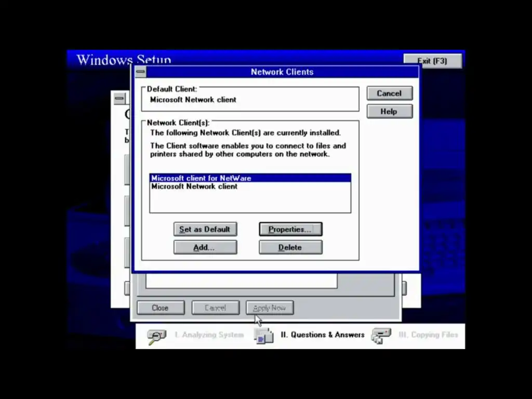Open Network Clients system menu box
Viewport: 532px width, 399px height.
pos(140,72)
